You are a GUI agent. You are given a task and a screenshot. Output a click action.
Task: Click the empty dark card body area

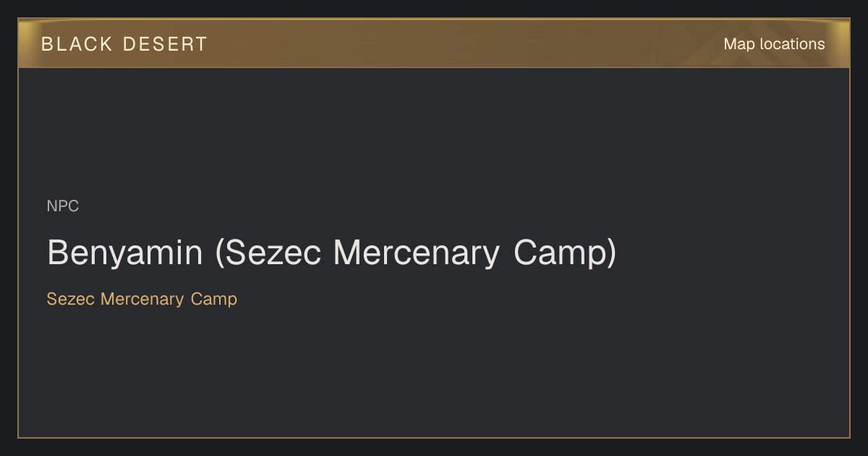pyautogui.click(x=434, y=369)
